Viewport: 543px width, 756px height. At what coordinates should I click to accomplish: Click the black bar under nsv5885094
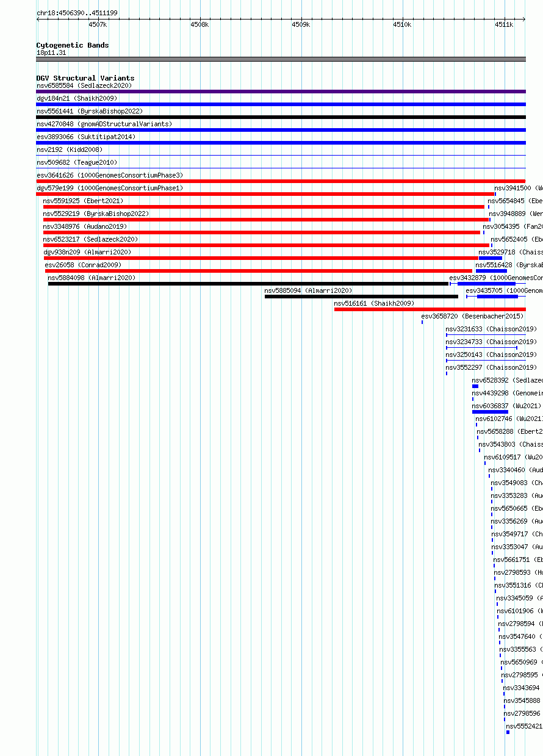pyautogui.click(x=361, y=297)
